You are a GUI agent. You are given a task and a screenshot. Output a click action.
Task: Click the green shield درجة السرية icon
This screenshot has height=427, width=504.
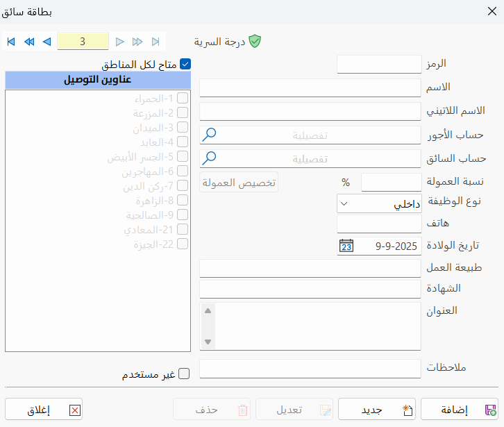coord(255,42)
